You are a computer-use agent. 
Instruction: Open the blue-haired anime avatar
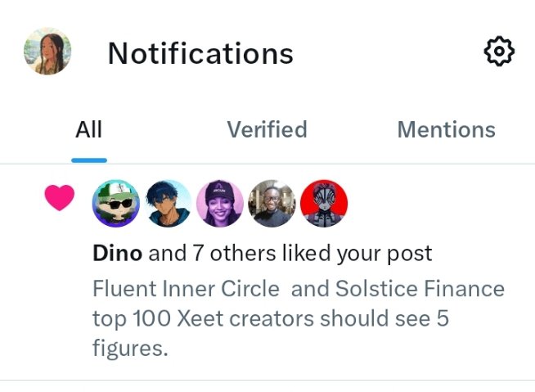click(x=168, y=204)
